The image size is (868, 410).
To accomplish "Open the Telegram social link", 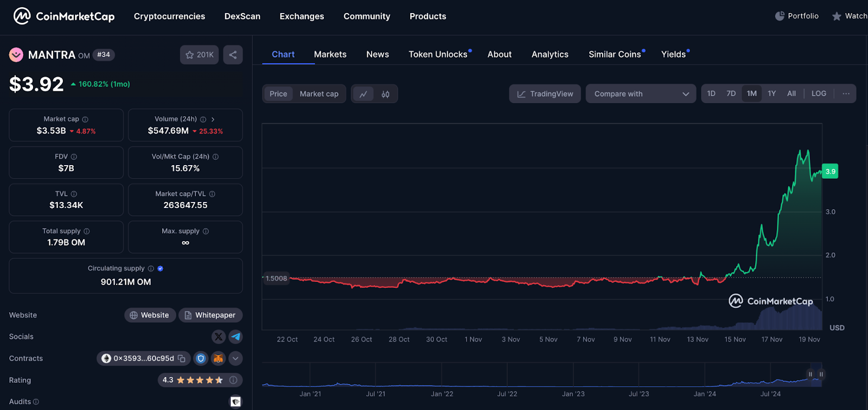I will click(235, 337).
